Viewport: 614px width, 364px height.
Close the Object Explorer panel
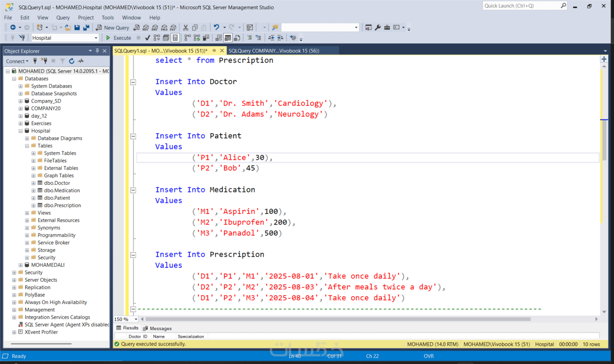click(x=105, y=51)
